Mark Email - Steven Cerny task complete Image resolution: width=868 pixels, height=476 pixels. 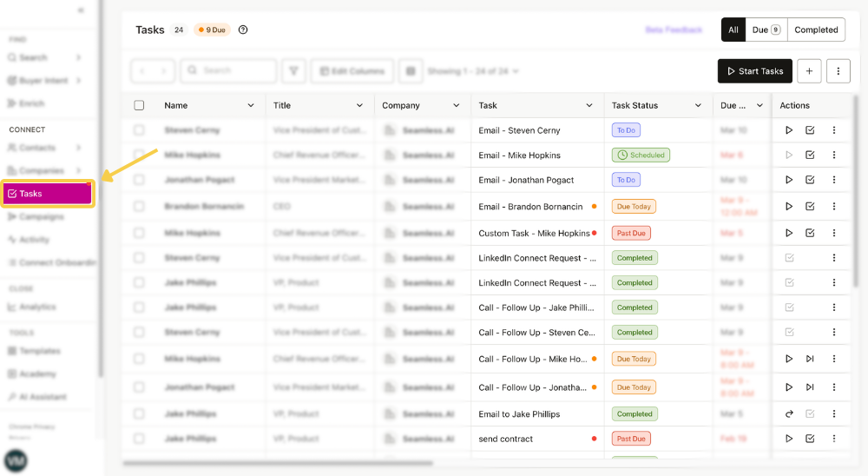point(810,130)
